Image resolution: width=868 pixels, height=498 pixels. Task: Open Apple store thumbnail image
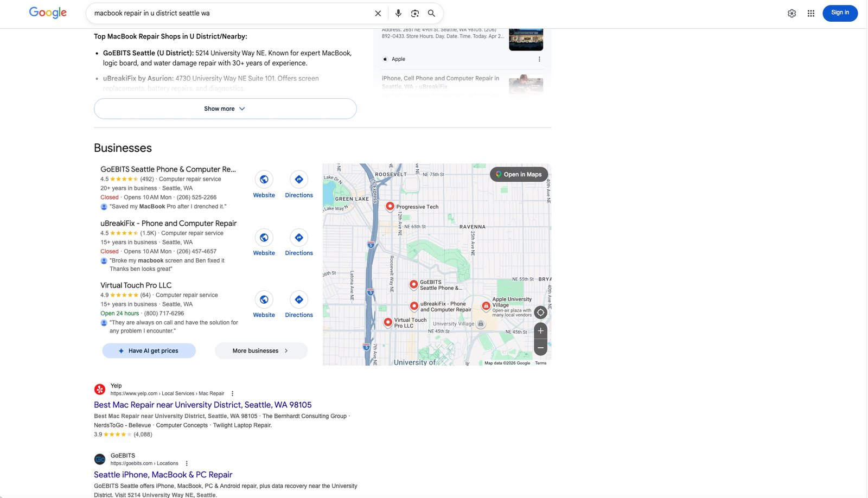pyautogui.click(x=526, y=39)
